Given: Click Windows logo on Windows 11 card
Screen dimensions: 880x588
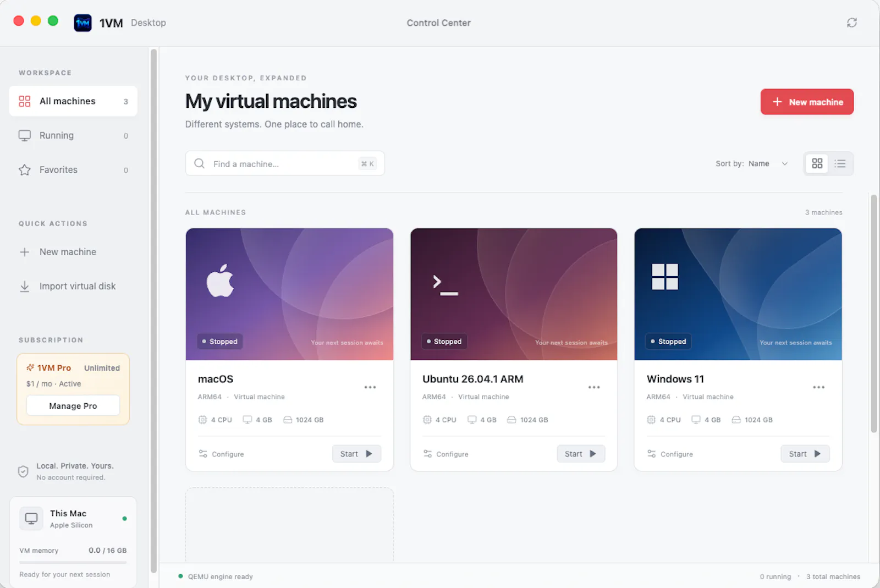Looking at the screenshot, I should (665, 277).
